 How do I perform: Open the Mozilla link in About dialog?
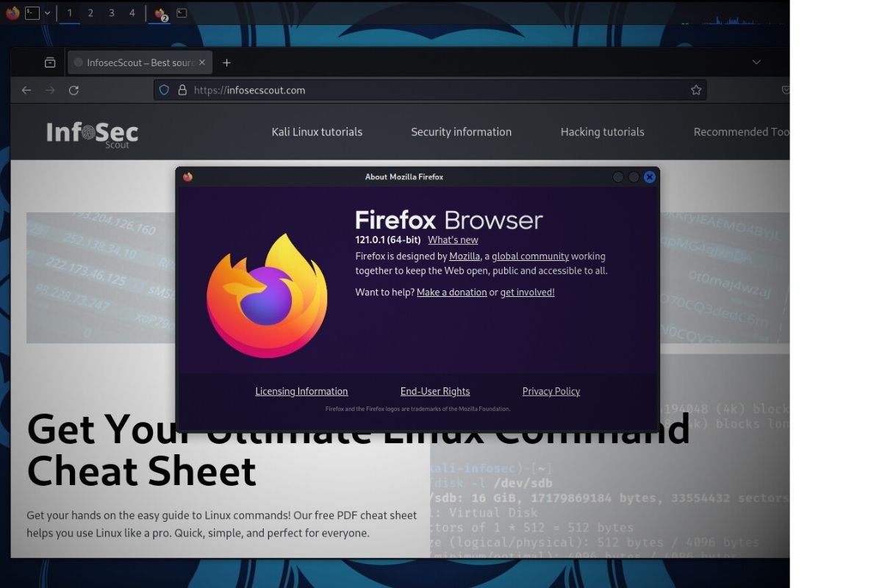[465, 257]
